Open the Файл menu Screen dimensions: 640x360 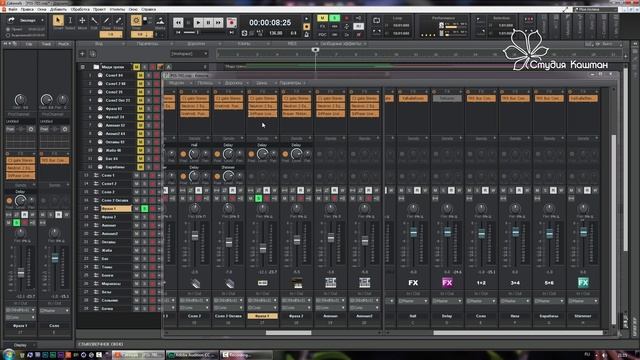pos(13,9)
